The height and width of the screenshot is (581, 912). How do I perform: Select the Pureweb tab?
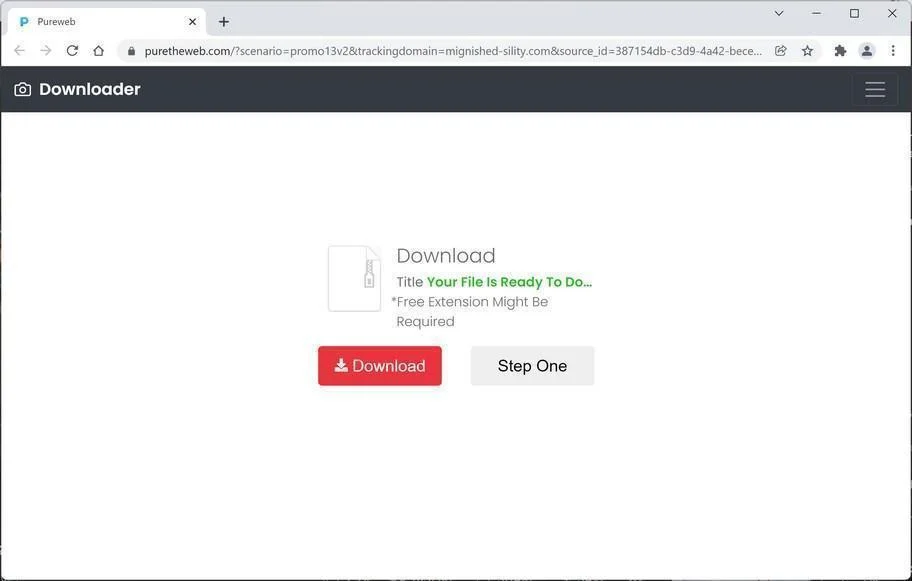[107, 22]
